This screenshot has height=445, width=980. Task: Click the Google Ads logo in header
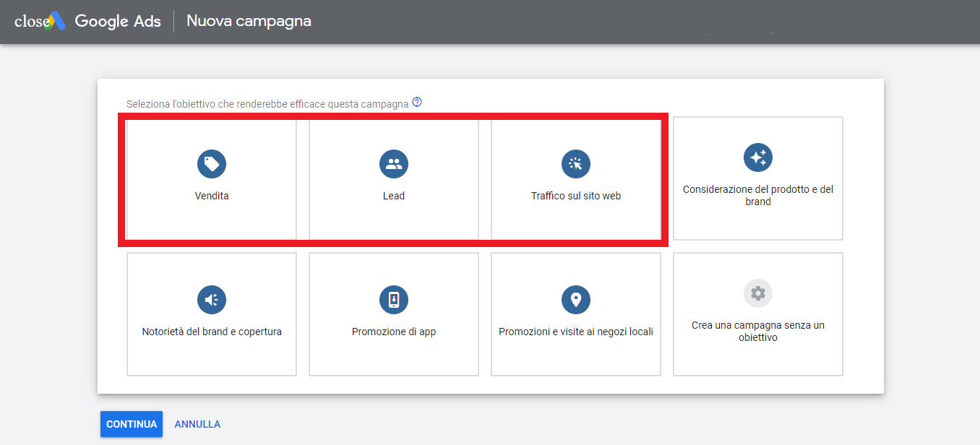[x=58, y=21]
